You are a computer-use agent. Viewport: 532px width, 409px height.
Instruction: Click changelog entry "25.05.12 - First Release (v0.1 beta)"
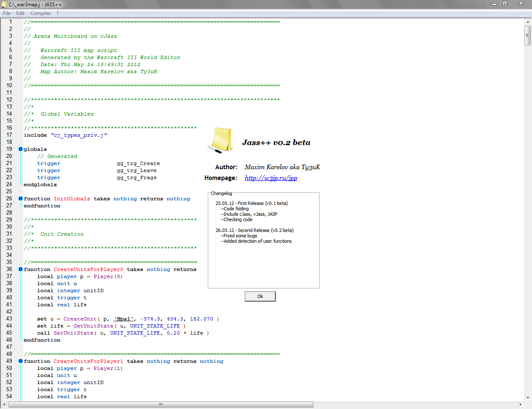[251, 203]
